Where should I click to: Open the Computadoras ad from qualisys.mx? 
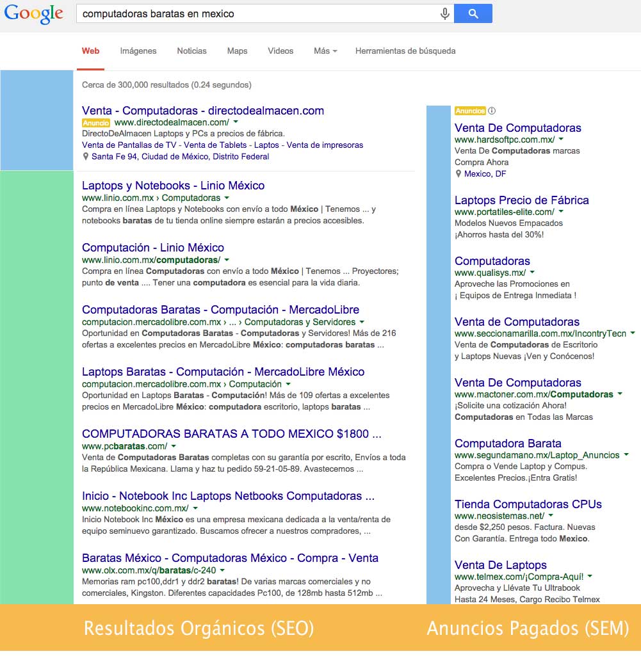492,261
